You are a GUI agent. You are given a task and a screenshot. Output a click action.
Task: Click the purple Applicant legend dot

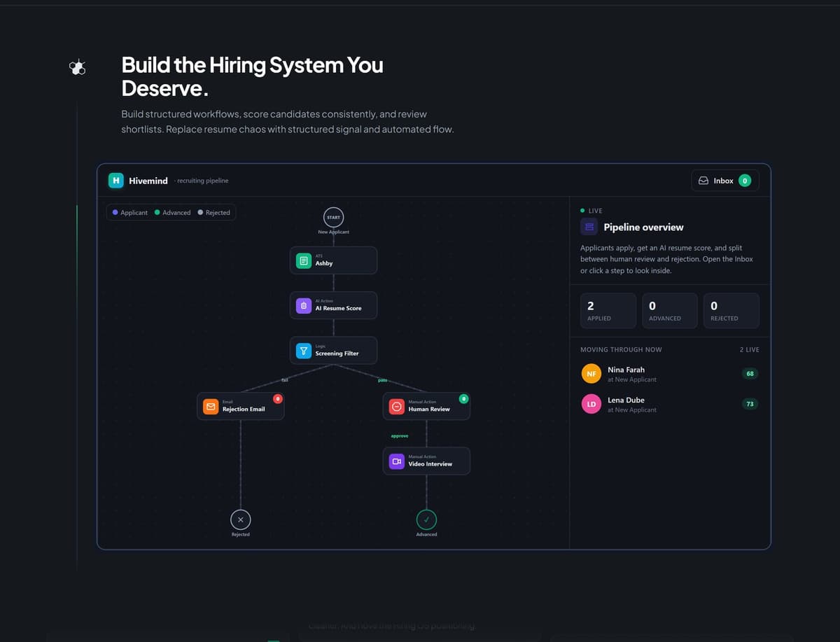click(115, 212)
